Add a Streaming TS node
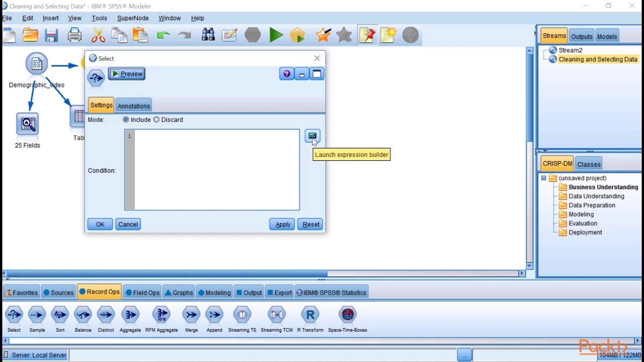The height and width of the screenshot is (362, 644). (x=242, y=319)
